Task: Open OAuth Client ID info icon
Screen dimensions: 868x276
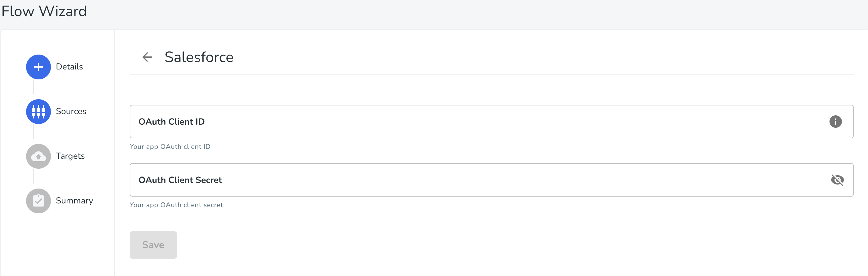Action: (835, 122)
